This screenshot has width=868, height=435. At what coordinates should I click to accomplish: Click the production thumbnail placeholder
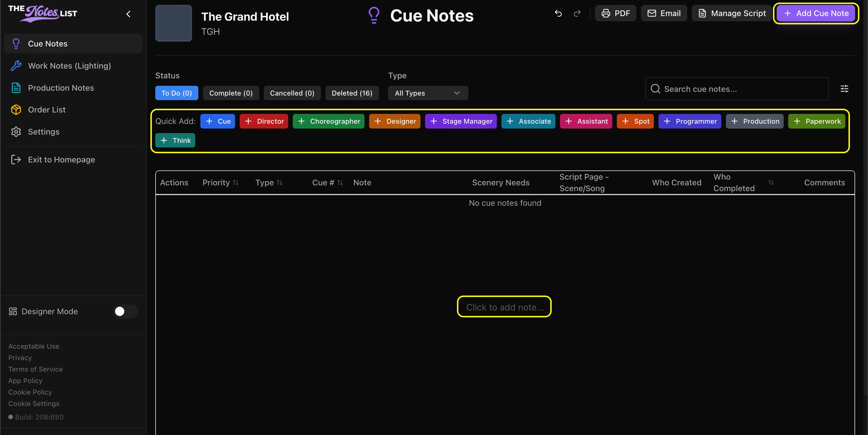[x=174, y=23]
